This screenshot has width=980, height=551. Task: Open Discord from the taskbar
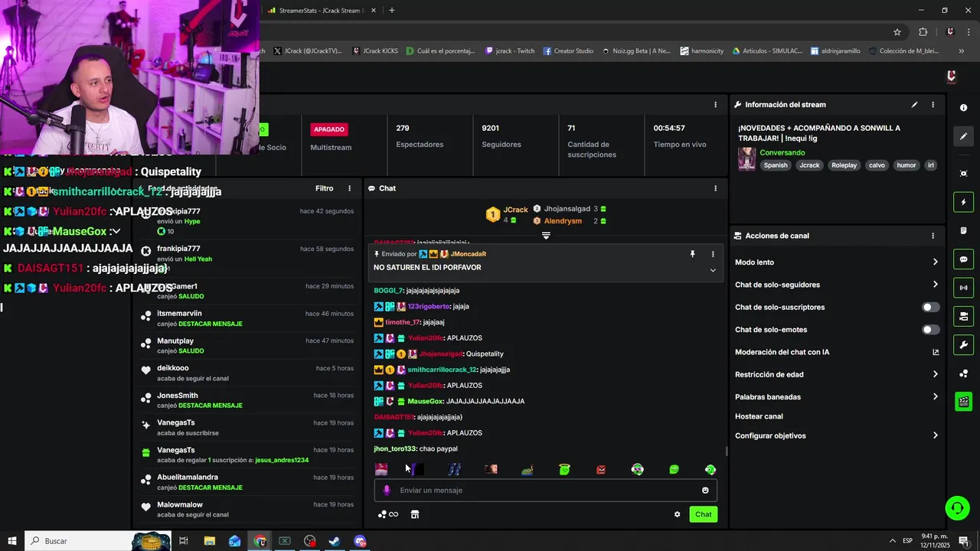coord(360,541)
